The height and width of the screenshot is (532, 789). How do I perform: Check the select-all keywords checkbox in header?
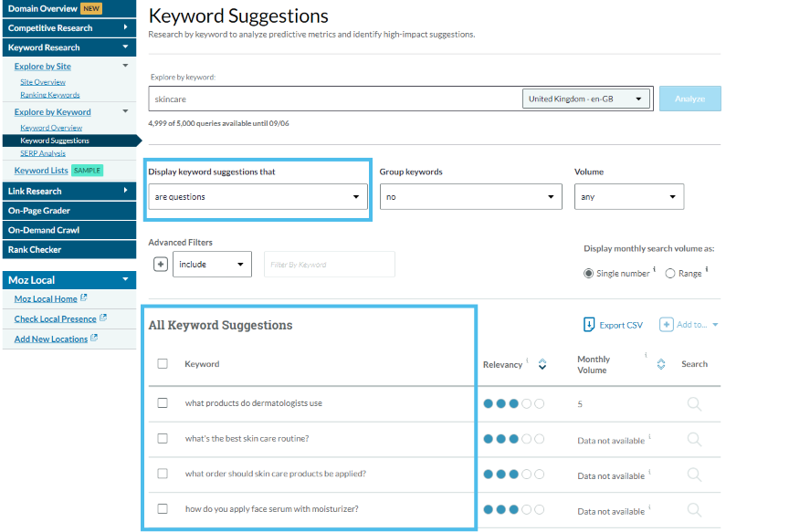click(x=163, y=363)
